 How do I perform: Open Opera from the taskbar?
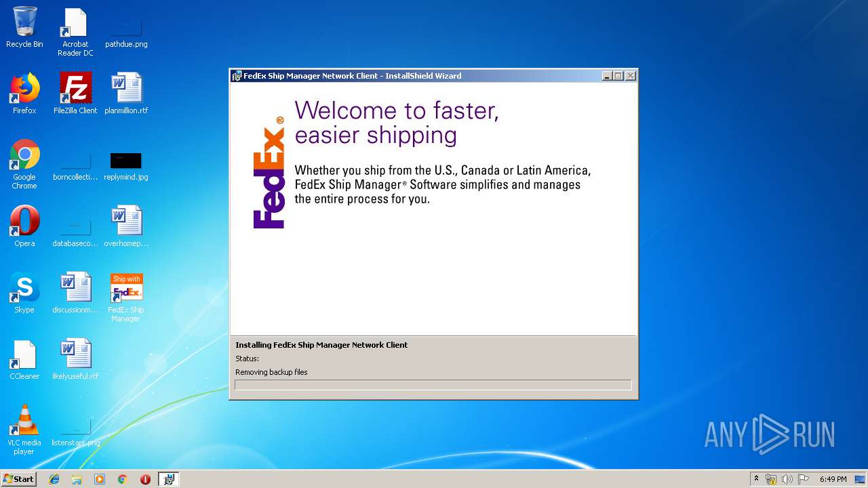[145, 479]
